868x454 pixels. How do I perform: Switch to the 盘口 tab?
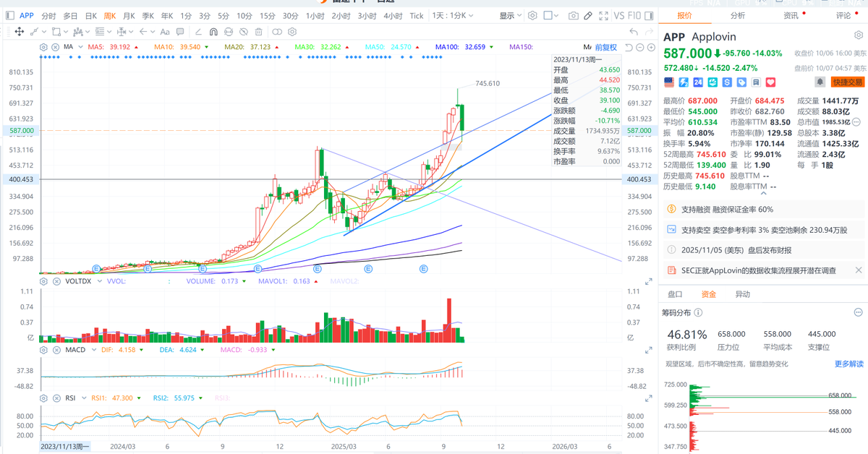tap(675, 294)
